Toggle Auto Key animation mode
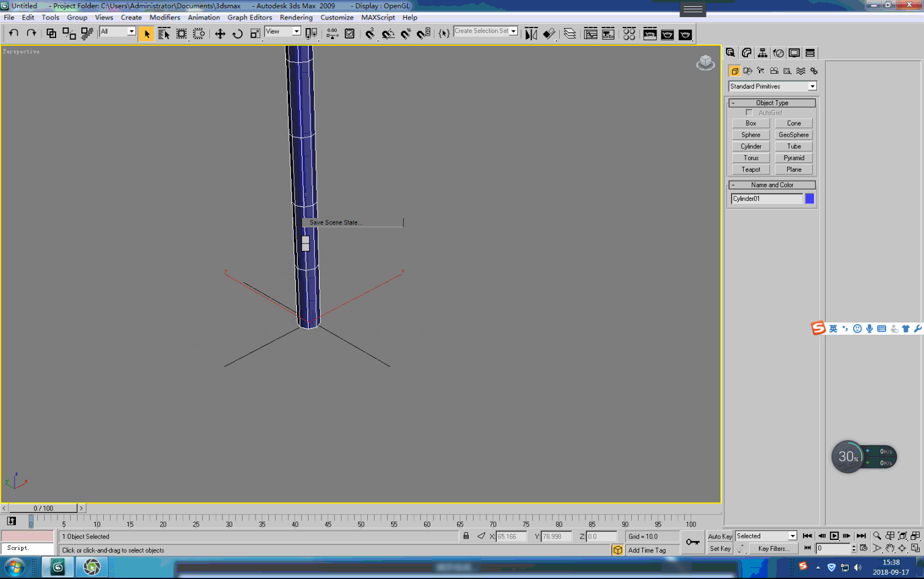The height and width of the screenshot is (579, 924). click(720, 536)
